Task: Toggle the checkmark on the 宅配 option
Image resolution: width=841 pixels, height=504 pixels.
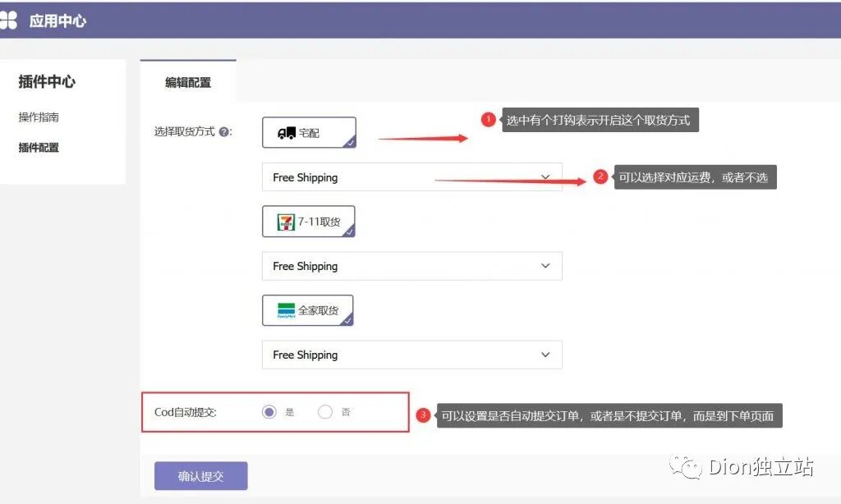Action: point(352,144)
